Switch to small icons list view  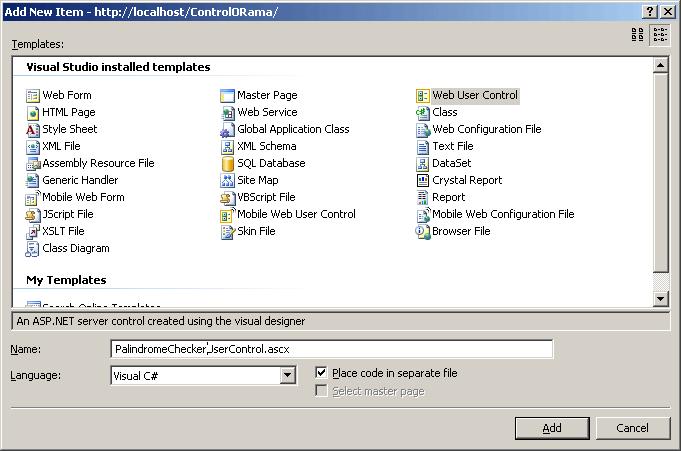660,34
